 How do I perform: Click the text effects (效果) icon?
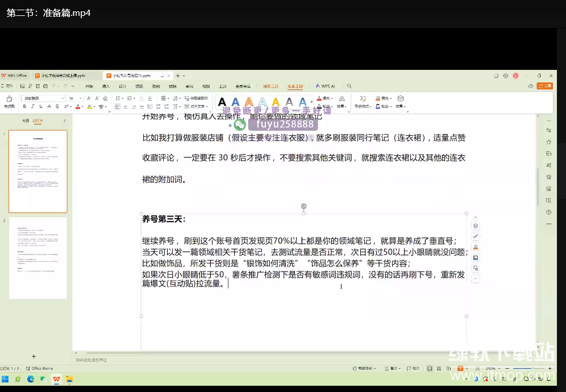[342, 98]
